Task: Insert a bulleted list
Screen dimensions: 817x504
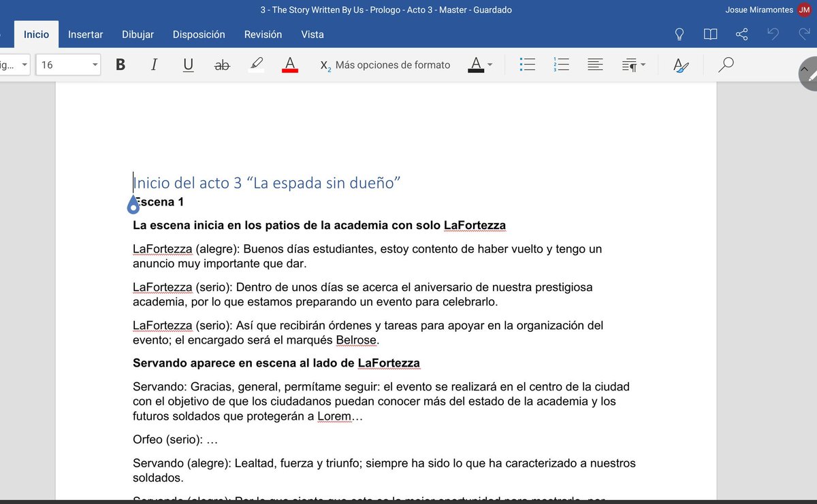Action: coord(527,65)
